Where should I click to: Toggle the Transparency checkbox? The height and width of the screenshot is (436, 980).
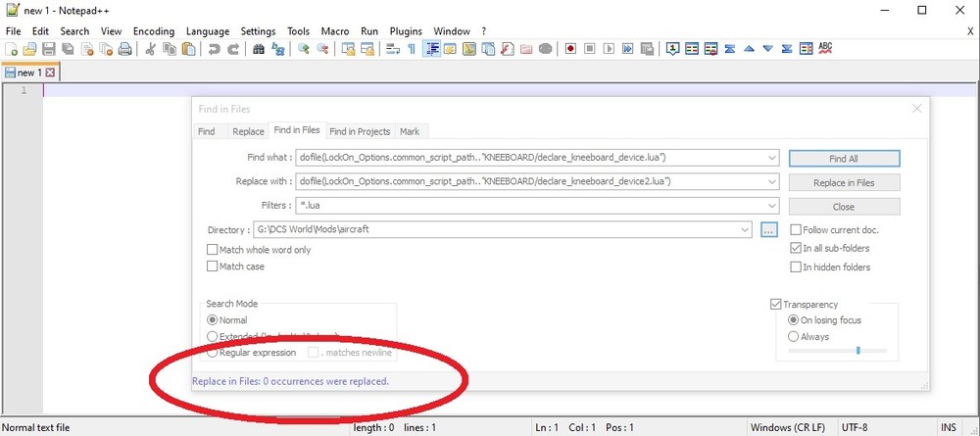point(776,305)
